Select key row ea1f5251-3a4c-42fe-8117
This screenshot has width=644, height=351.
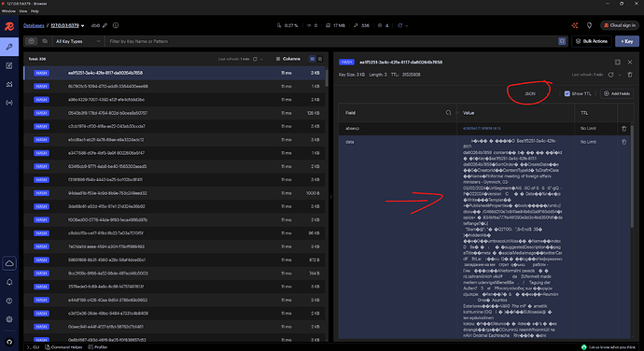point(175,73)
